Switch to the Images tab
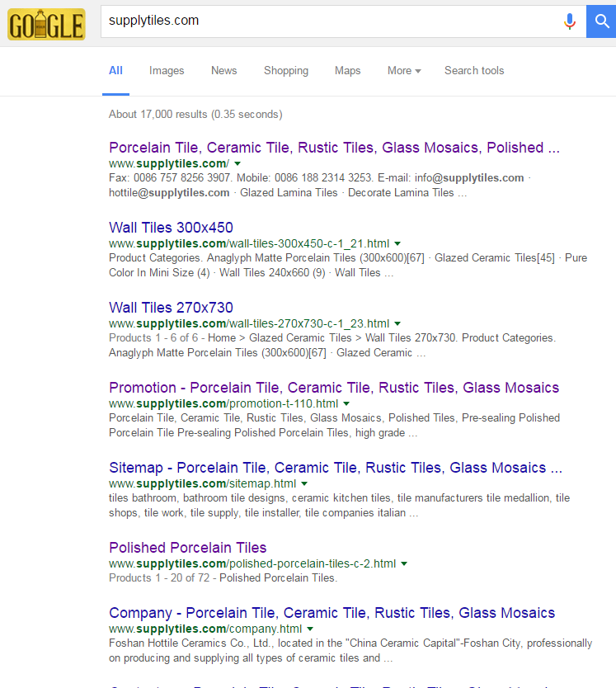This screenshot has width=616, height=688. [x=167, y=71]
